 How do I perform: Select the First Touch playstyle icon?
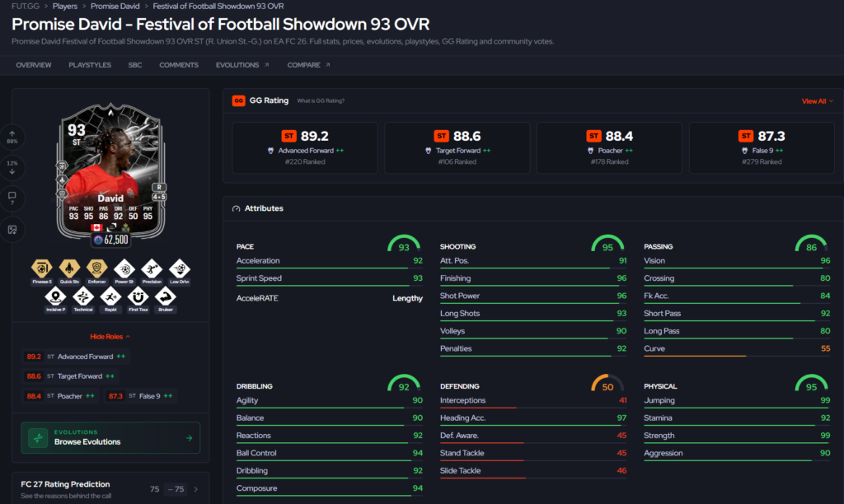pyautogui.click(x=138, y=299)
